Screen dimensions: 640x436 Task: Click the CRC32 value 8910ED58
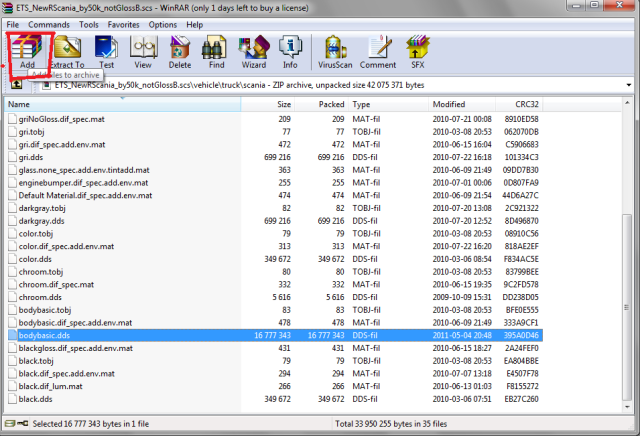521,119
